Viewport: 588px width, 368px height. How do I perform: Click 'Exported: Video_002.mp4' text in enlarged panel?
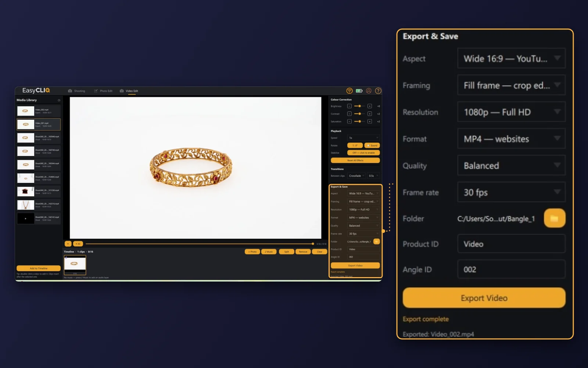tap(438, 334)
